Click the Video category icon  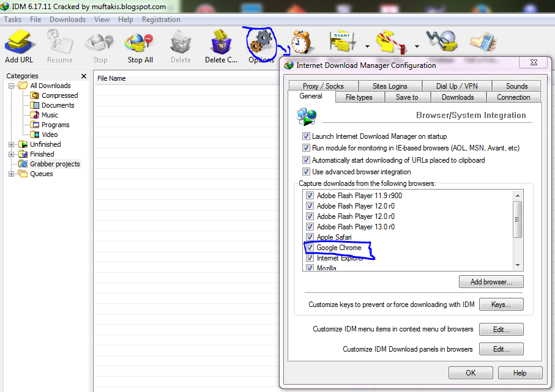(35, 135)
